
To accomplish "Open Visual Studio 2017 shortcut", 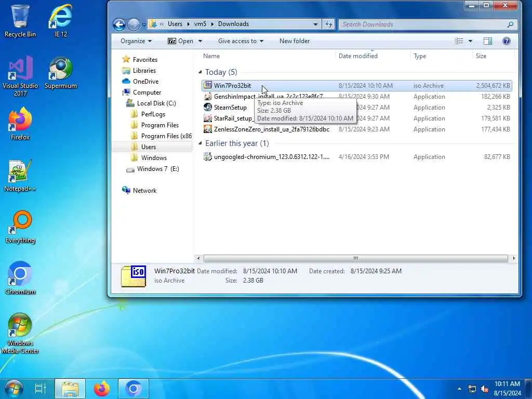I will pos(20,76).
